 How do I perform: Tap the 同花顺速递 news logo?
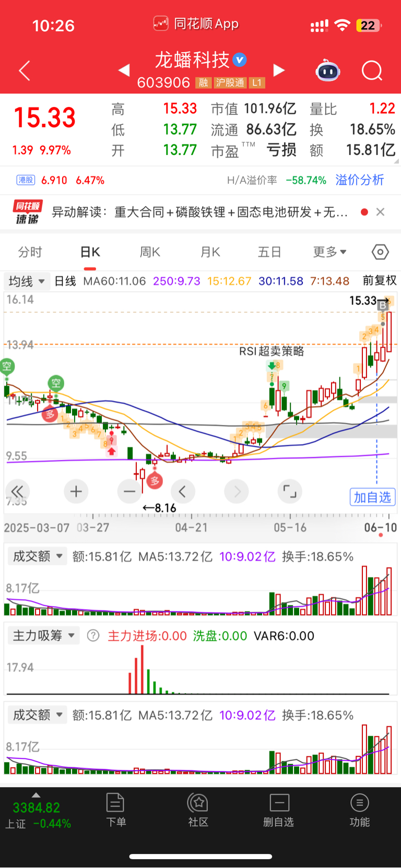click(27, 212)
